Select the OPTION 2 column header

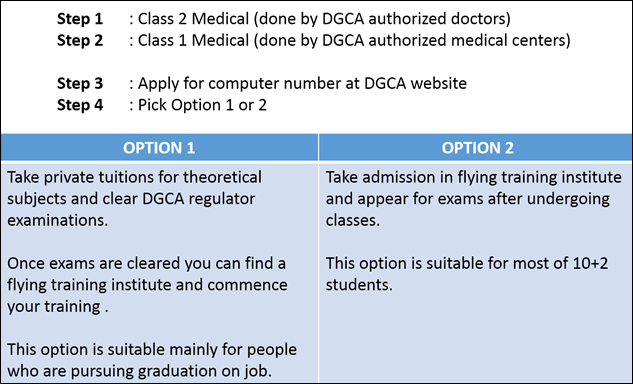click(x=477, y=148)
